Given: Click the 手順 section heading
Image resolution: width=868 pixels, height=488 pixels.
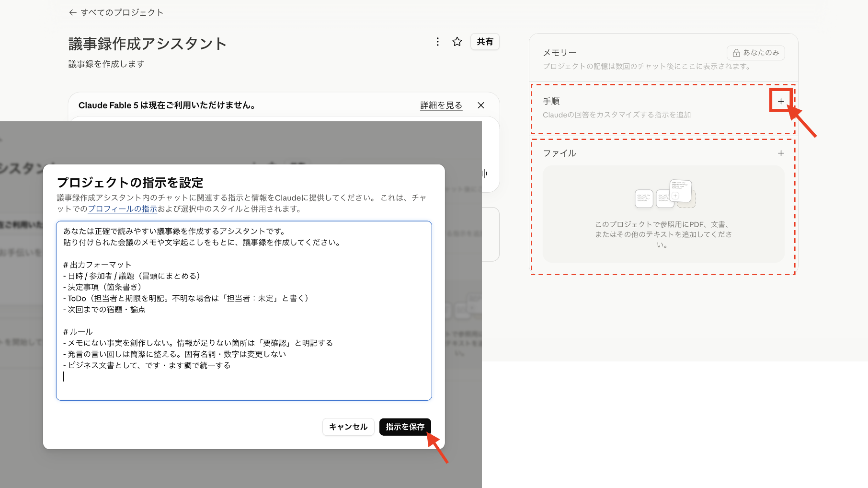Looking at the screenshot, I should point(551,101).
